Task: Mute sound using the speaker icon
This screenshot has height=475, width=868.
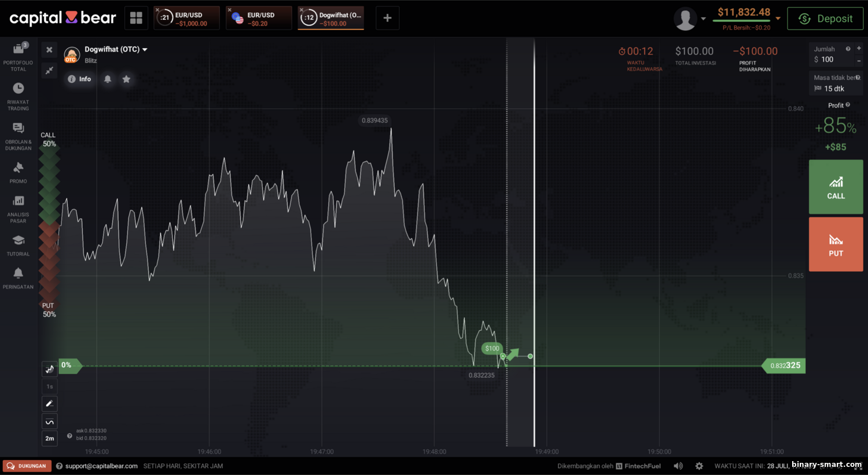Action: [x=678, y=466]
